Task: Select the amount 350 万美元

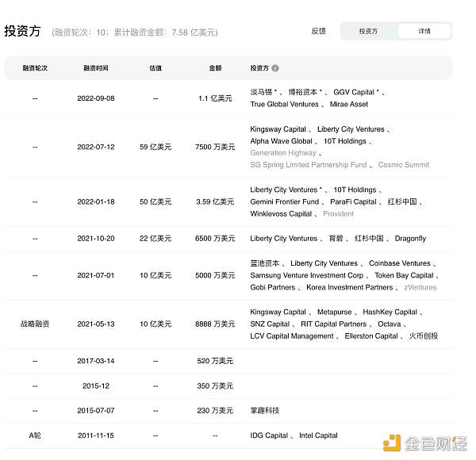Action: click(215, 386)
